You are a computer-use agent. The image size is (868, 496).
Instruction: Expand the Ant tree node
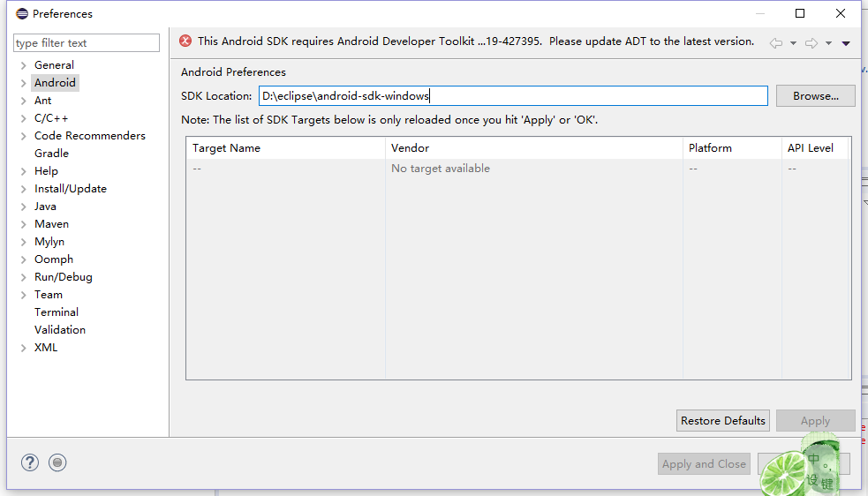pyautogui.click(x=23, y=101)
